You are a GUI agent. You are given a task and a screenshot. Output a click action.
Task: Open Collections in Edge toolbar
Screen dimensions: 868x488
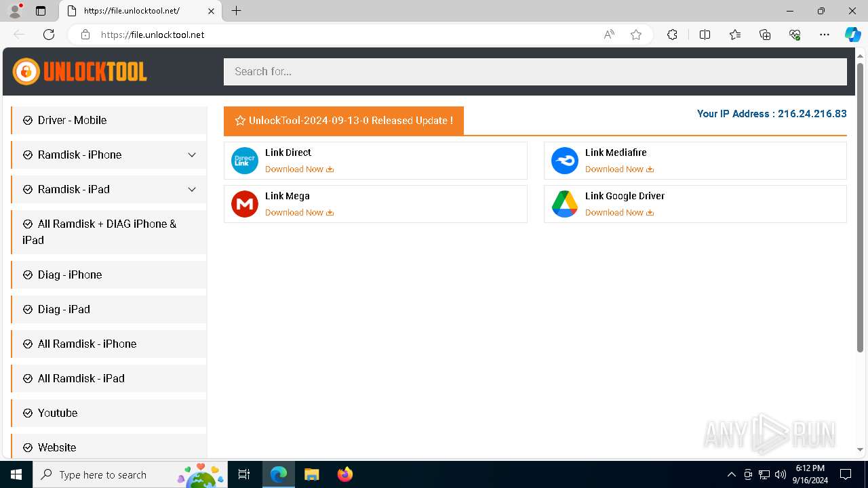click(765, 35)
